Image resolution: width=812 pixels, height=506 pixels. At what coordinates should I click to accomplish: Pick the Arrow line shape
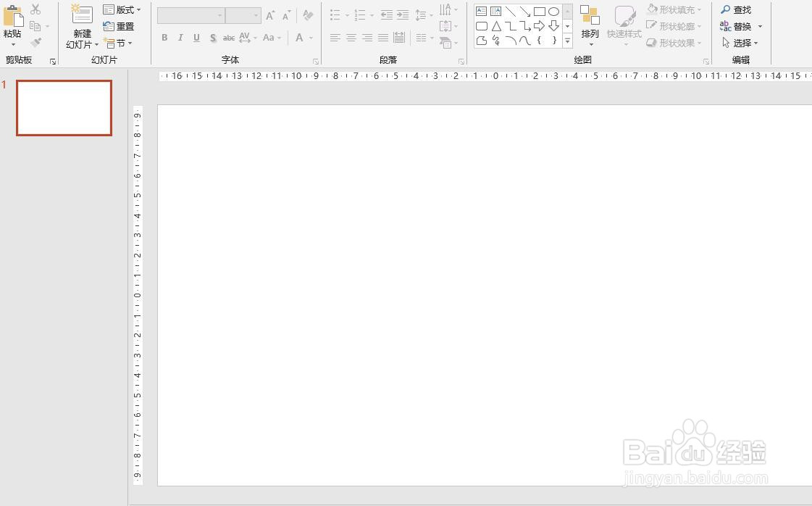(x=524, y=11)
